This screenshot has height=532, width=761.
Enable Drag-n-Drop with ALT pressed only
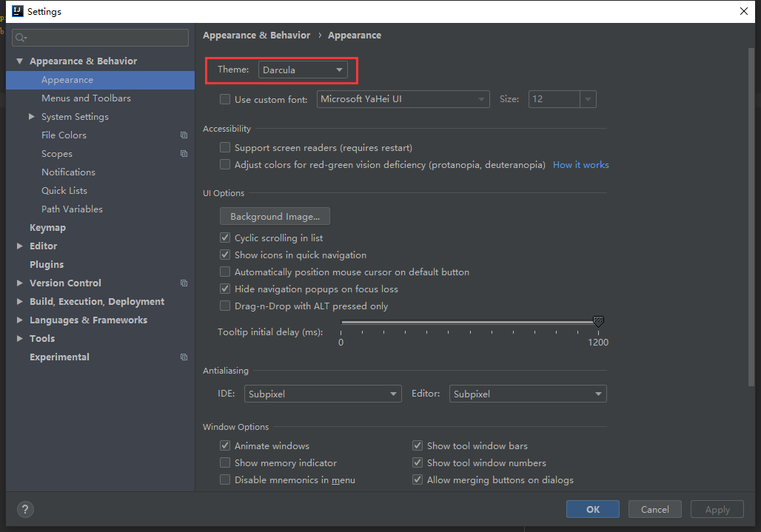pyautogui.click(x=225, y=306)
